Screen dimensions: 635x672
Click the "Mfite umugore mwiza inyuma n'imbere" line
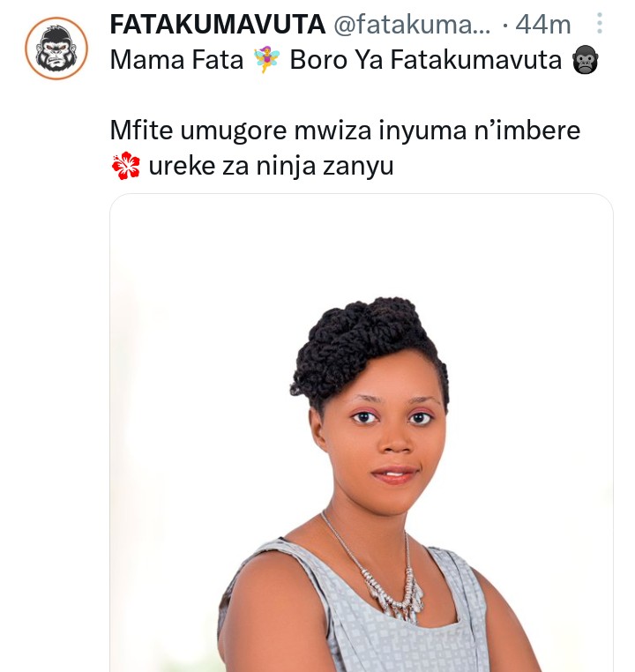345,131
